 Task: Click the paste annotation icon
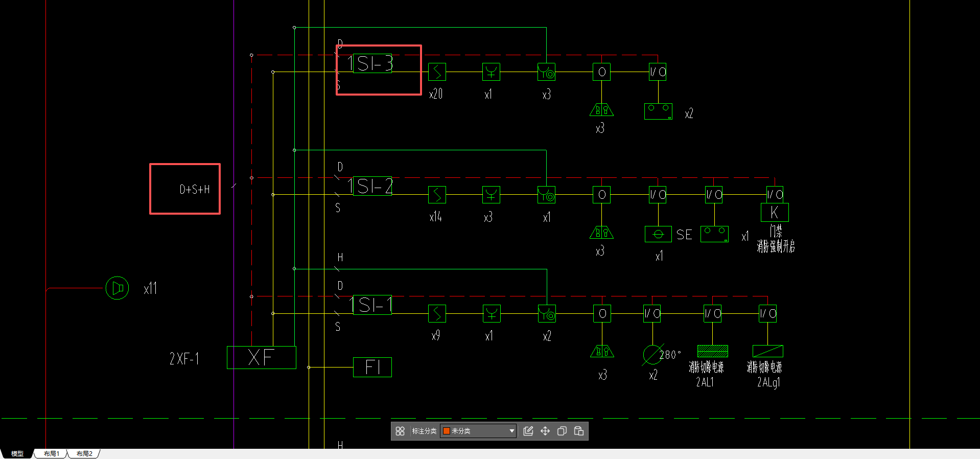tap(579, 431)
